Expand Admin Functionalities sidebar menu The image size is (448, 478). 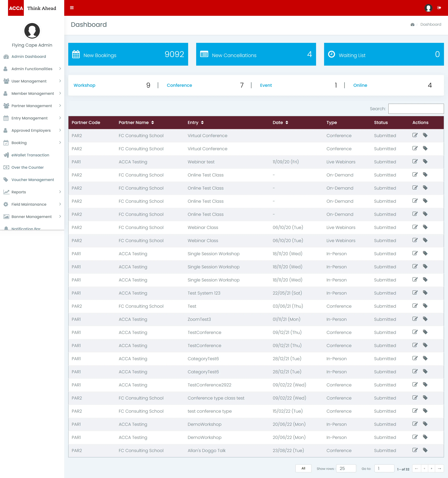[32, 69]
